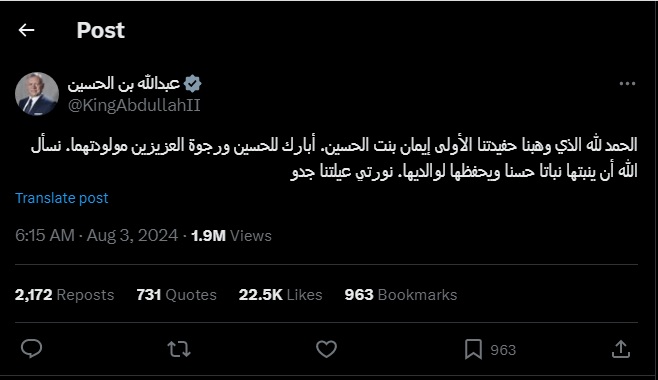658x380 pixels.
Task: Click the 963 count beside bookmark icon
Action: [503, 350]
